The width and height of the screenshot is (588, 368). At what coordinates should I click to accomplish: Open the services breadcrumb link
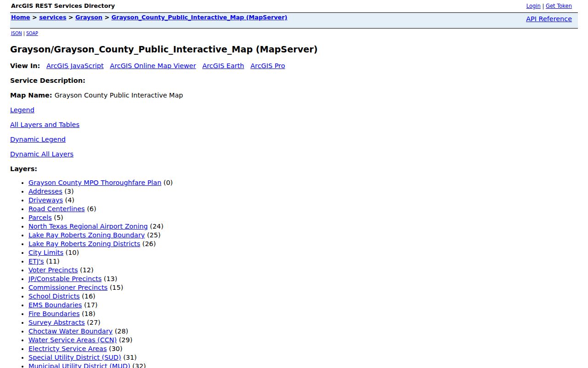pos(53,17)
